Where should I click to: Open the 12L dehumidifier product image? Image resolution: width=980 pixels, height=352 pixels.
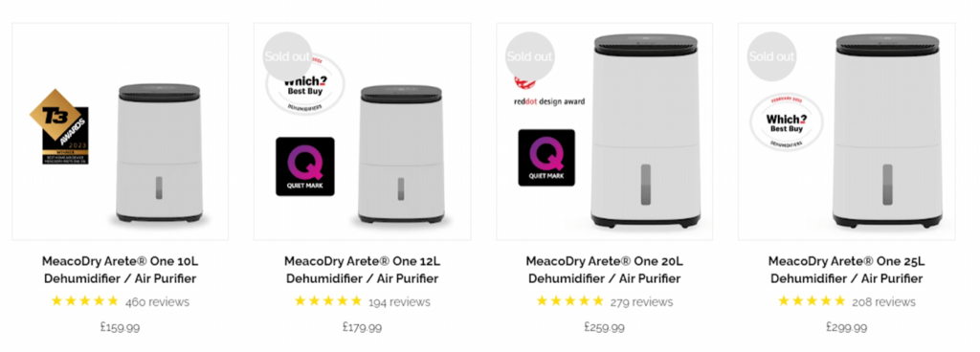click(401, 155)
